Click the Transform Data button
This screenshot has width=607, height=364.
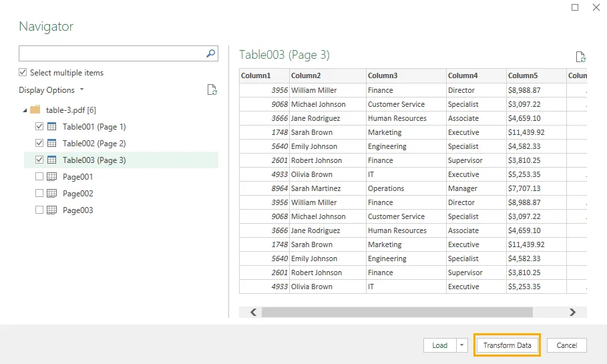coord(507,345)
